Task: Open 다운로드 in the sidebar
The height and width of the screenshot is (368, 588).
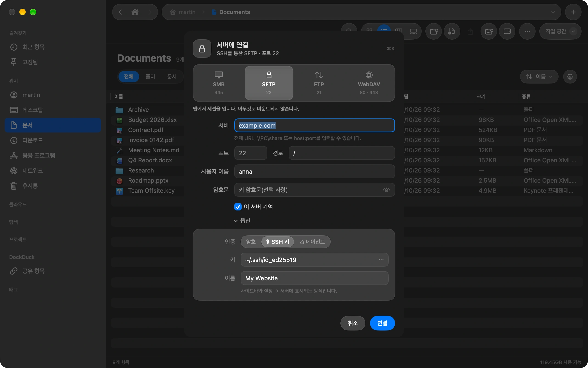Action: click(x=52, y=140)
